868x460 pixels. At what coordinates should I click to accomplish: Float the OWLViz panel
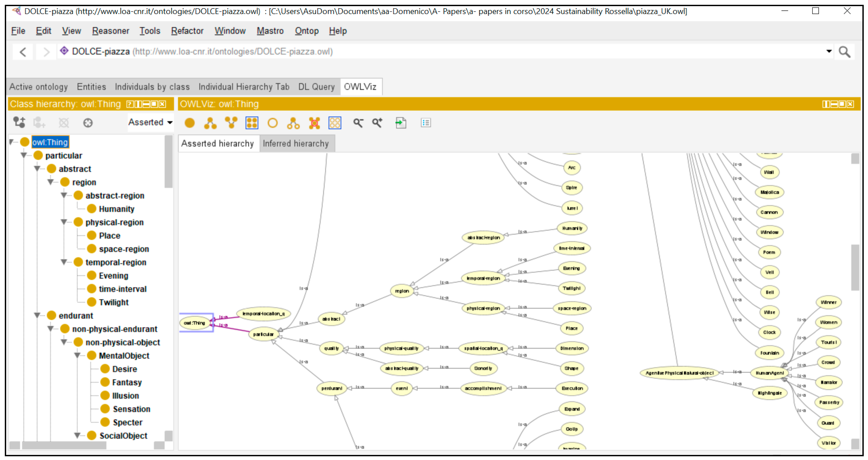(x=842, y=104)
